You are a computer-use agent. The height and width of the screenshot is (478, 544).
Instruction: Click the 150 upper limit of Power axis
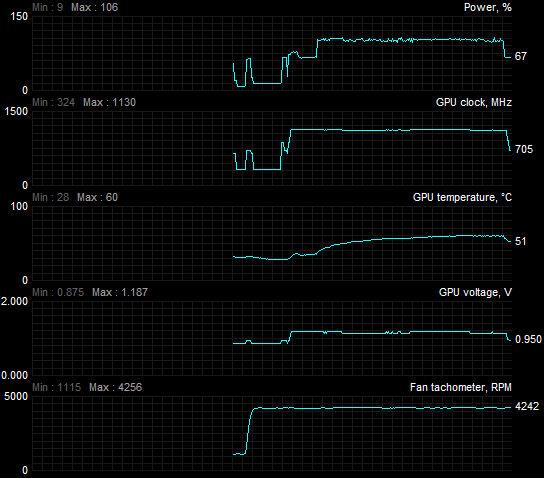point(19,16)
